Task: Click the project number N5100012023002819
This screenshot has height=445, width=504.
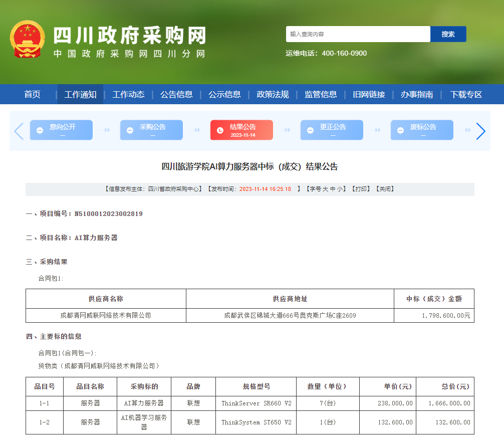Action: pos(109,214)
